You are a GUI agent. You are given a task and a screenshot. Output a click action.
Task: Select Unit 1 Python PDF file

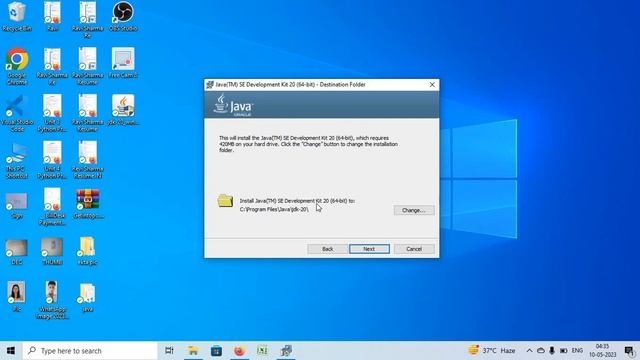pos(52,113)
